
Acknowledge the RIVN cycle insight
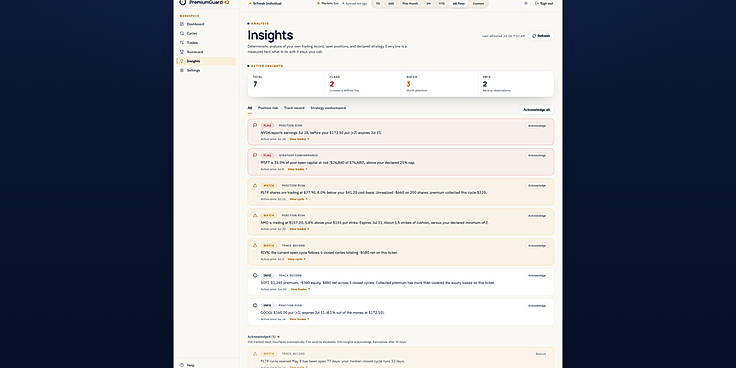537,245
